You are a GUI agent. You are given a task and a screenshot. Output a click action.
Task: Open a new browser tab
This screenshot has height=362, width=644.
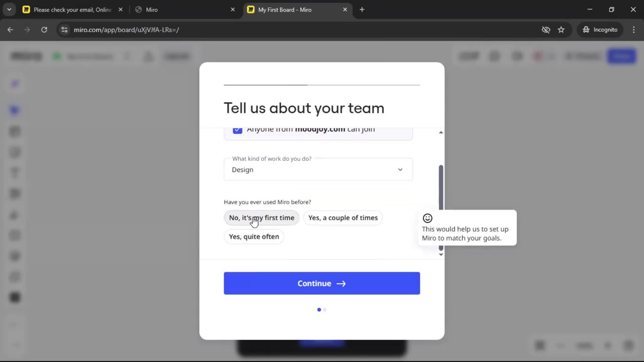(362, 10)
